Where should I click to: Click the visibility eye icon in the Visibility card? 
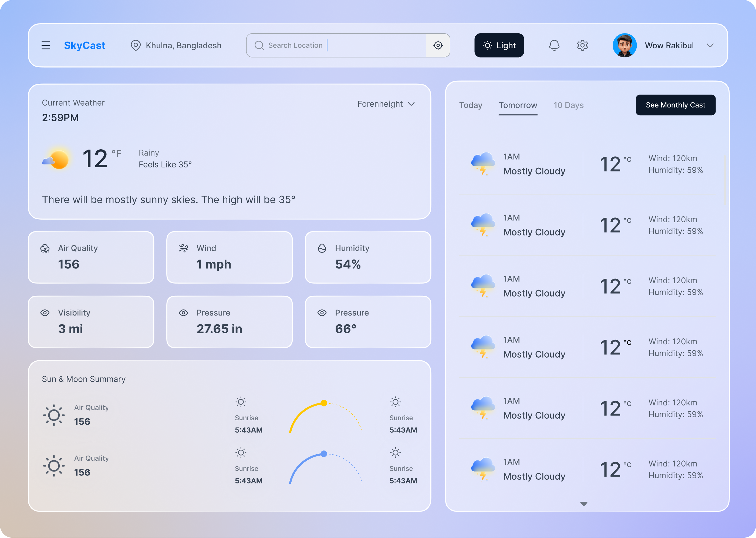(45, 312)
